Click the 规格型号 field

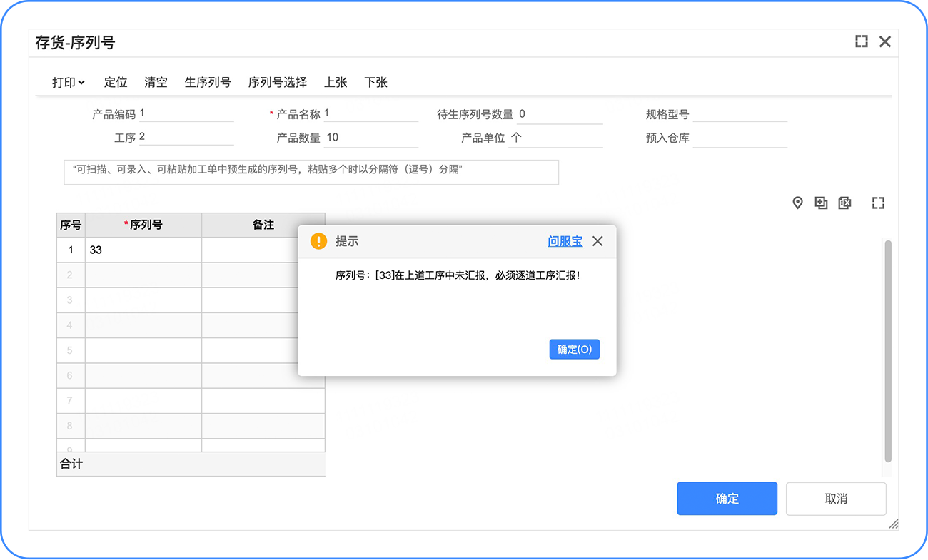(740, 114)
